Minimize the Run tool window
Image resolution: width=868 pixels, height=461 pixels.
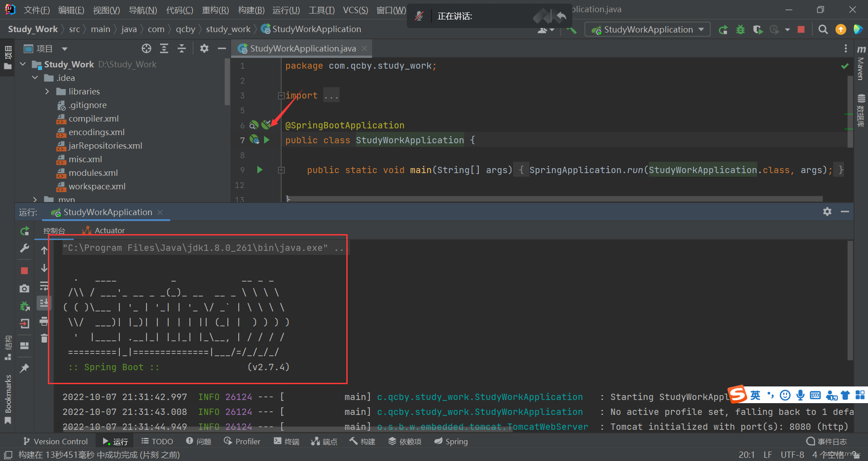pyautogui.click(x=845, y=212)
